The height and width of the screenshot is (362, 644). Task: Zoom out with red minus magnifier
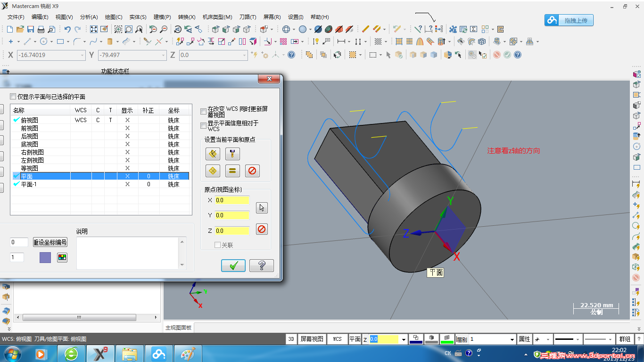click(164, 29)
